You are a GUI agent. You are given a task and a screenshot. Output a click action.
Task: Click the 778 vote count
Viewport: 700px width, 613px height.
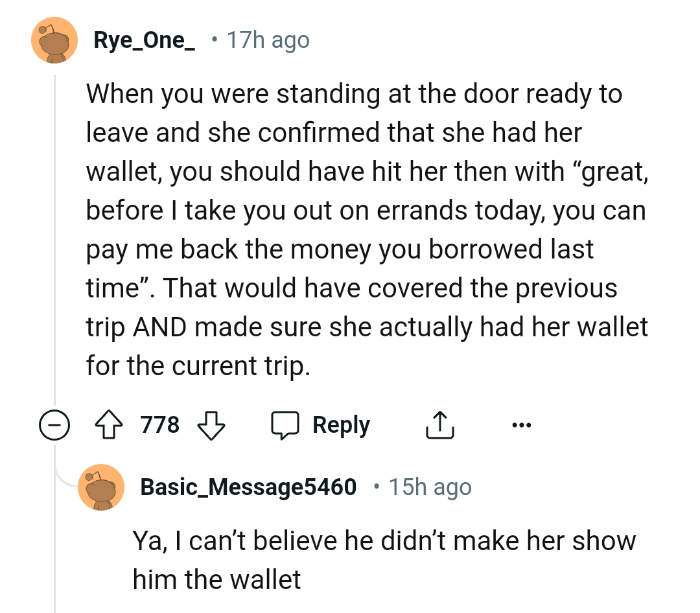pyautogui.click(x=160, y=425)
